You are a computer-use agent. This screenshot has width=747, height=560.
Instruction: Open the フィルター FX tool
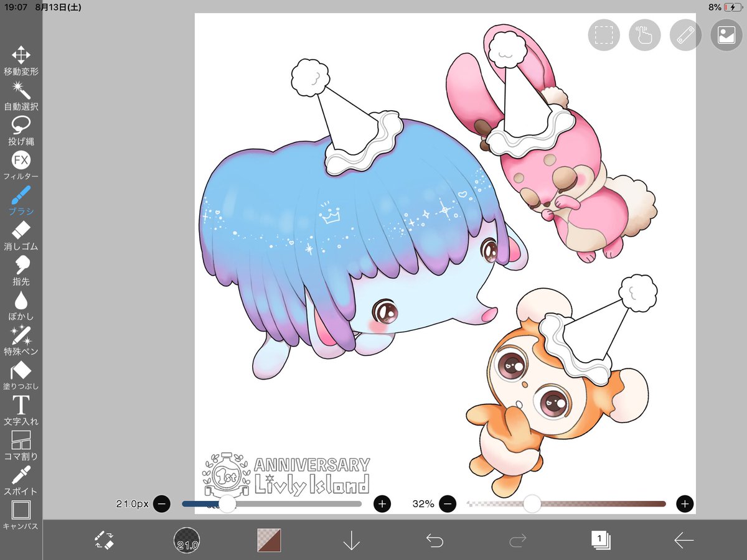coord(21,166)
